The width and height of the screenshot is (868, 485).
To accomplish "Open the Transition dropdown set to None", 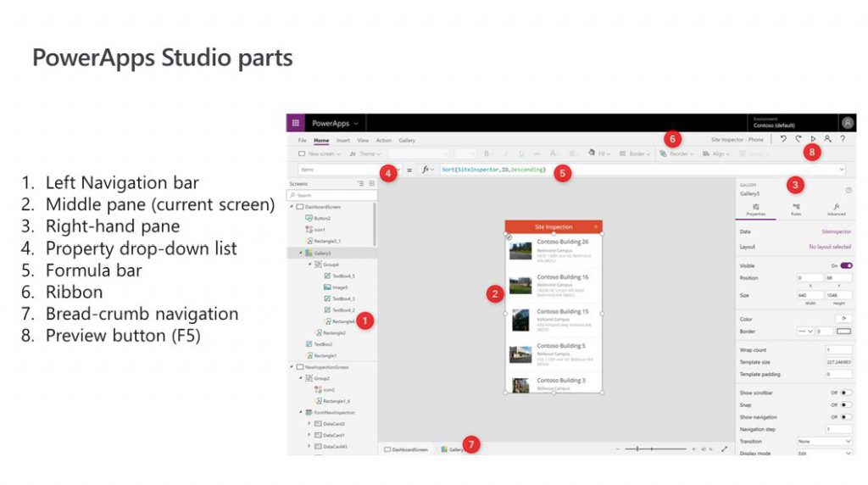I will (824, 441).
